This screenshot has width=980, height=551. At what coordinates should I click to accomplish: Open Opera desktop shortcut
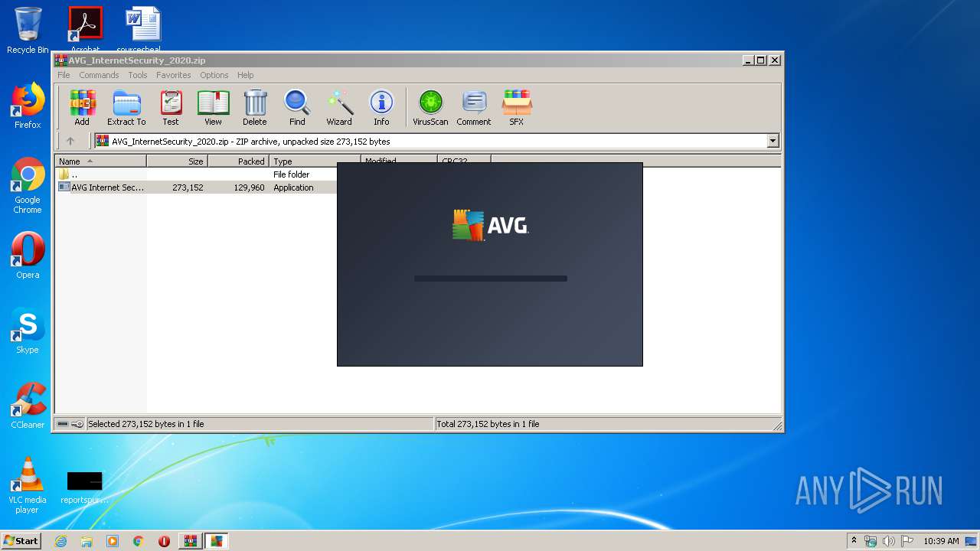pos(28,256)
